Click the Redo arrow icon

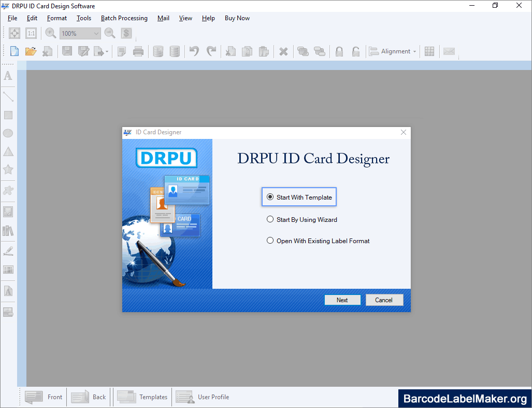(x=211, y=51)
